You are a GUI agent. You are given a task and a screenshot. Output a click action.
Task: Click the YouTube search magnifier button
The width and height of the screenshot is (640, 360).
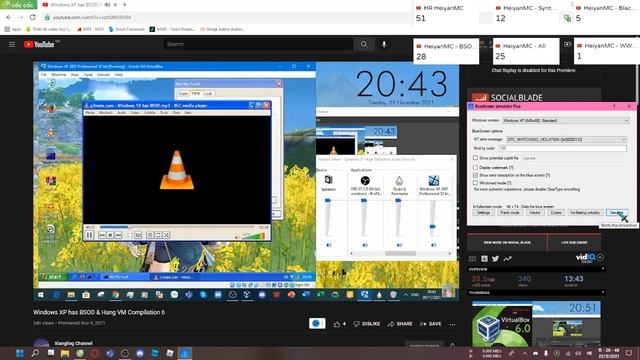click(364, 44)
